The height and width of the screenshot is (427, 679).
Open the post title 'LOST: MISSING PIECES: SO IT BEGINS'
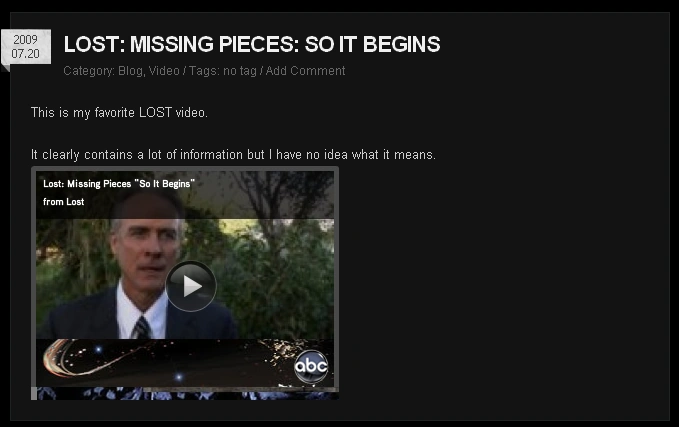tap(252, 44)
